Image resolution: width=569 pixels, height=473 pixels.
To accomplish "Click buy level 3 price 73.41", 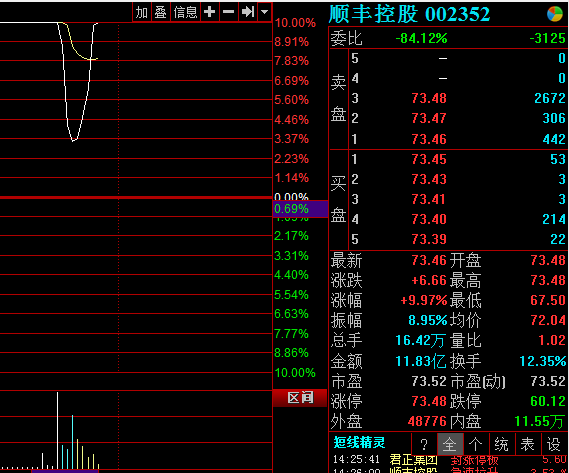I will (x=429, y=199).
